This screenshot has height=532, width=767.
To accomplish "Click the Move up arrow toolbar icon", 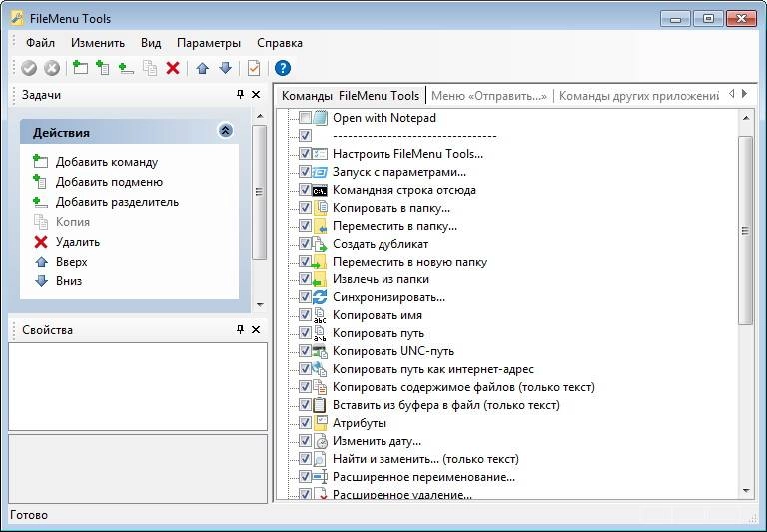I will (202, 68).
